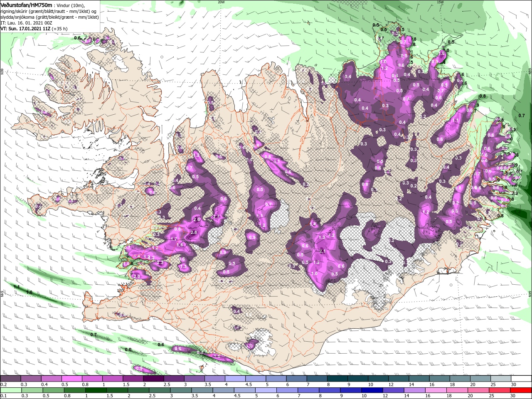
Task: Click the '2.1' precipitation value on the map
Action: tap(322, 251)
